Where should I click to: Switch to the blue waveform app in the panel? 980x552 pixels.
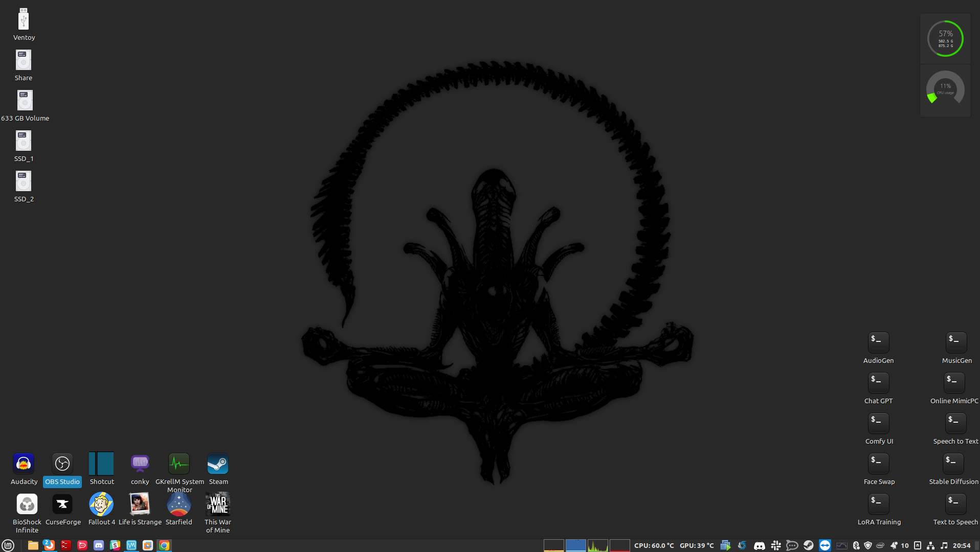click(131, 545)
